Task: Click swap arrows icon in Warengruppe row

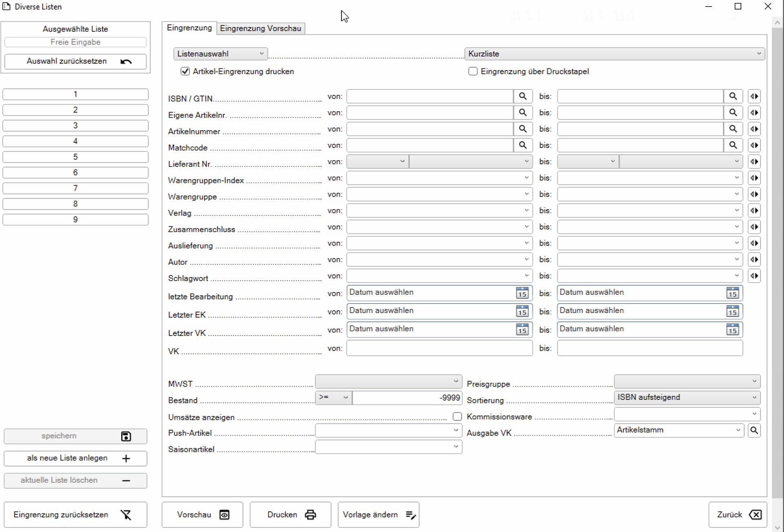Action: tap(754, 194)
